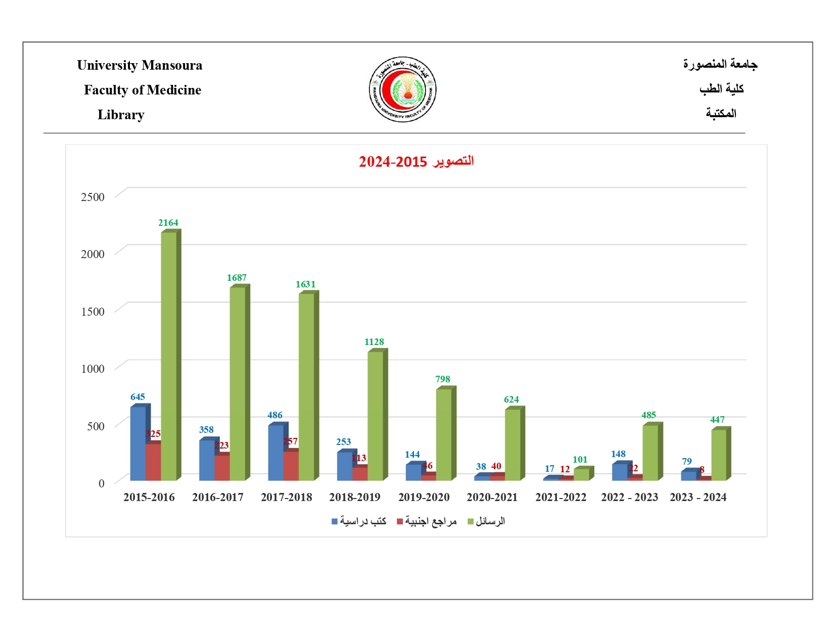Pick the green bar labeled 1128
Screen dimensions: 834x644
click(x=375, y=415)
